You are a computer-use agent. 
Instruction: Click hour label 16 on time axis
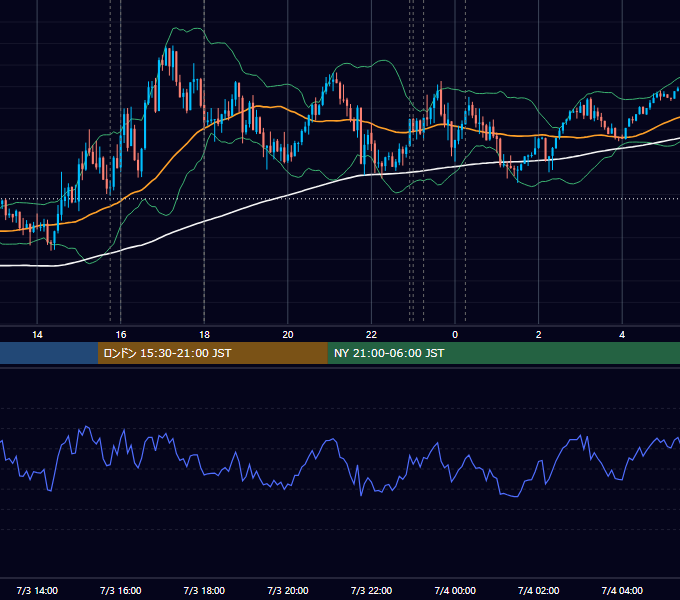(x=121, y=335)
